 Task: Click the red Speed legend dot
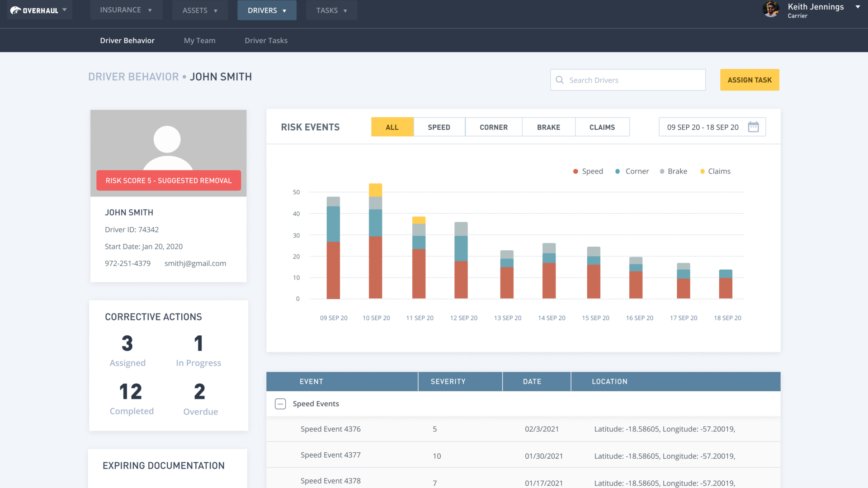point(576,171)
